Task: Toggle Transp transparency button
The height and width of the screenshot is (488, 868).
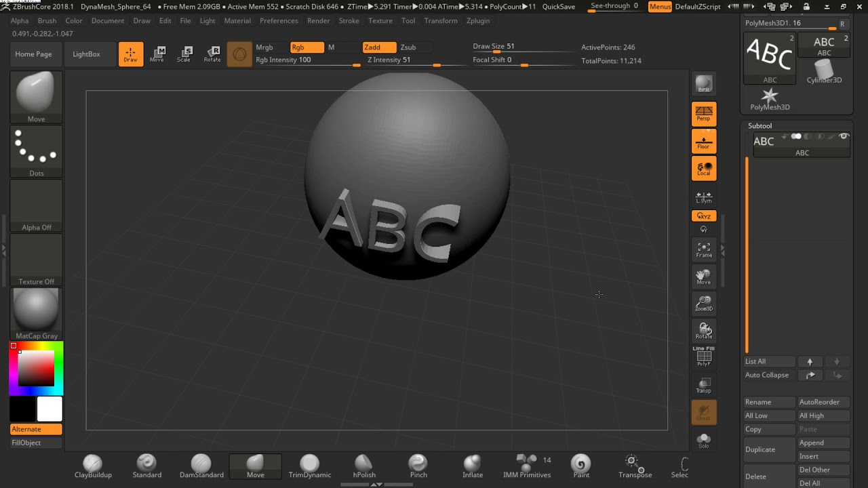Action: (704, 385)
